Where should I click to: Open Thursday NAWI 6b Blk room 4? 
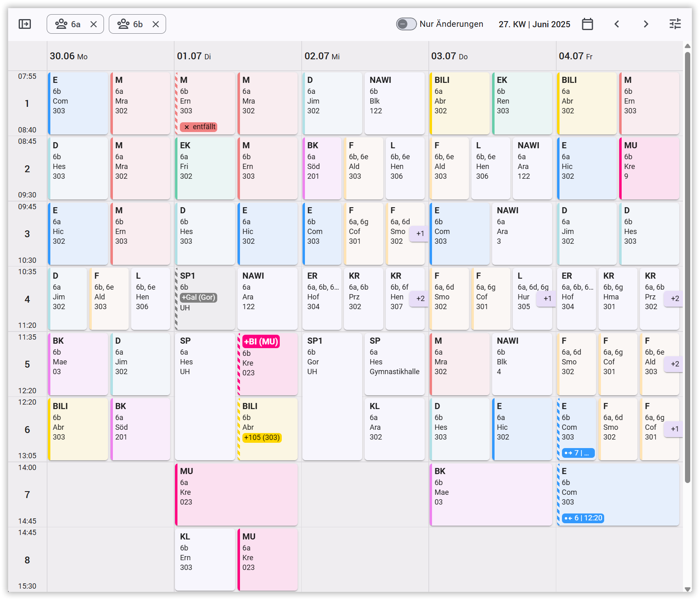(522, 364)
